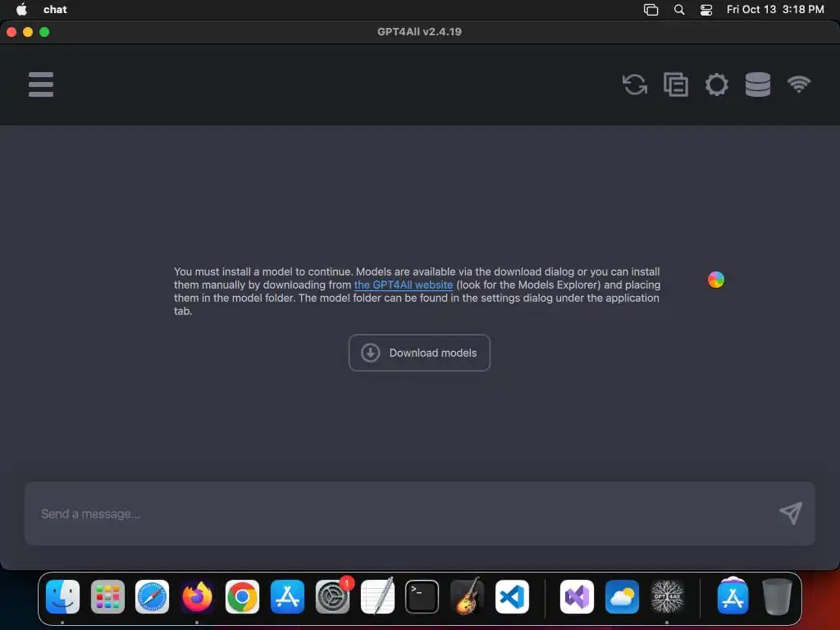Viewport: 840px width, 630px height.
Task: Close the GPT4All window
Action: (11, 32)
